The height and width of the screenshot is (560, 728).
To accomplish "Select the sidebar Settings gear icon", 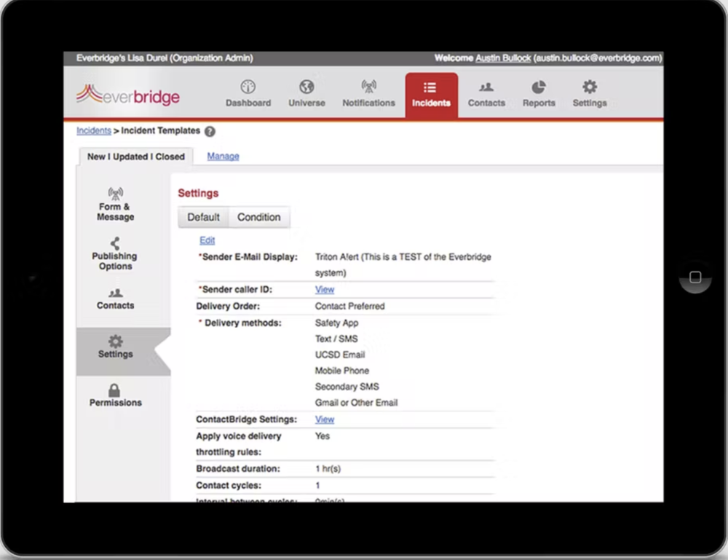I will (115, 342).
